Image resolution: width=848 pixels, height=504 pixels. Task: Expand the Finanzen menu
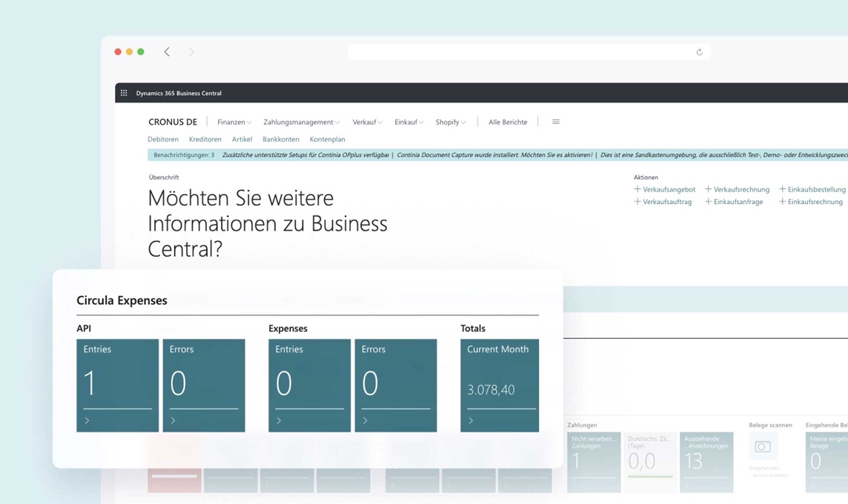[x=235, y=122]
